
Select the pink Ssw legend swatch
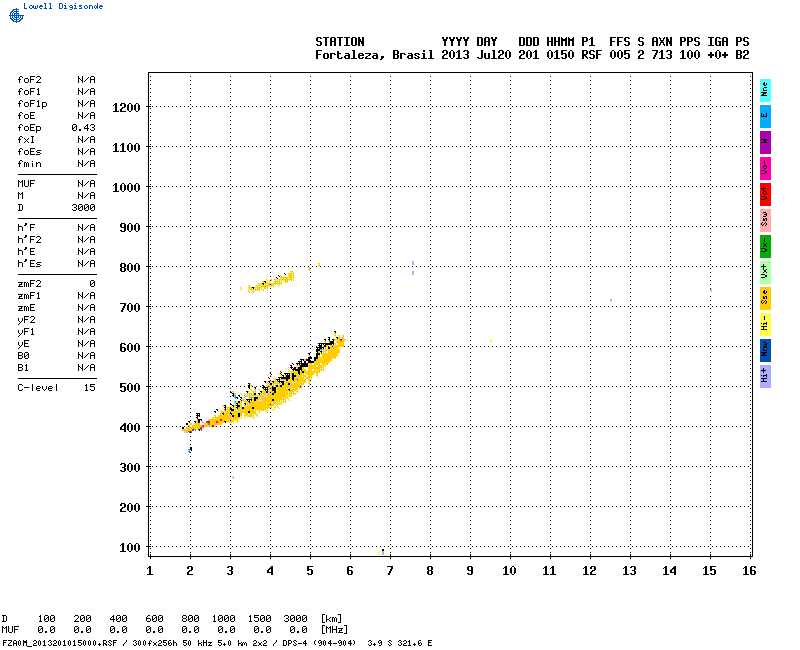pos(765,220)
